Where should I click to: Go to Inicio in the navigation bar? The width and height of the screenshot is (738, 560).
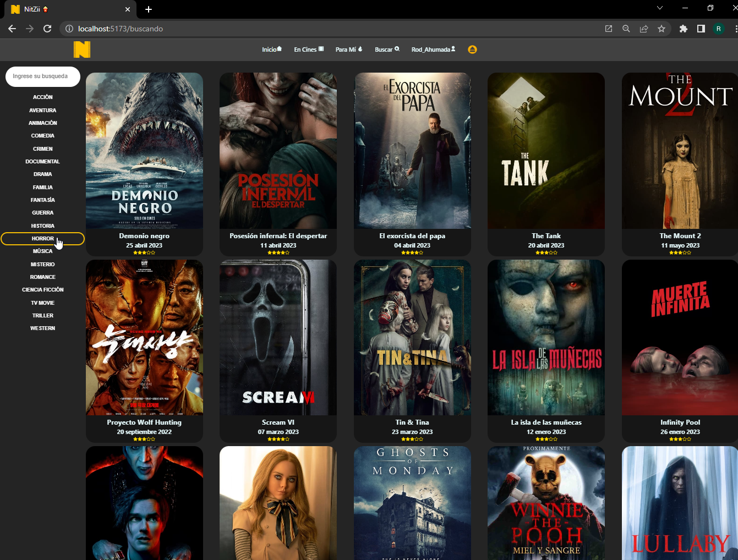(x=272, y=50)
